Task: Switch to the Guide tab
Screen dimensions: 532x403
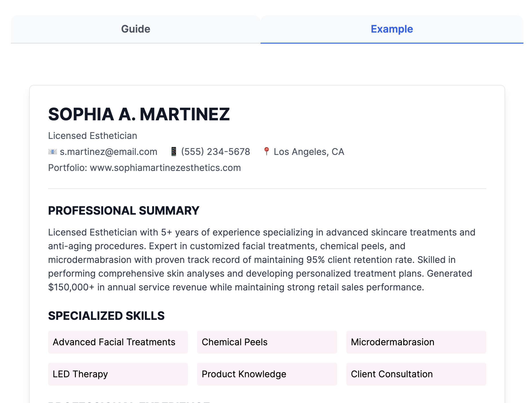Action: (136, 29)
